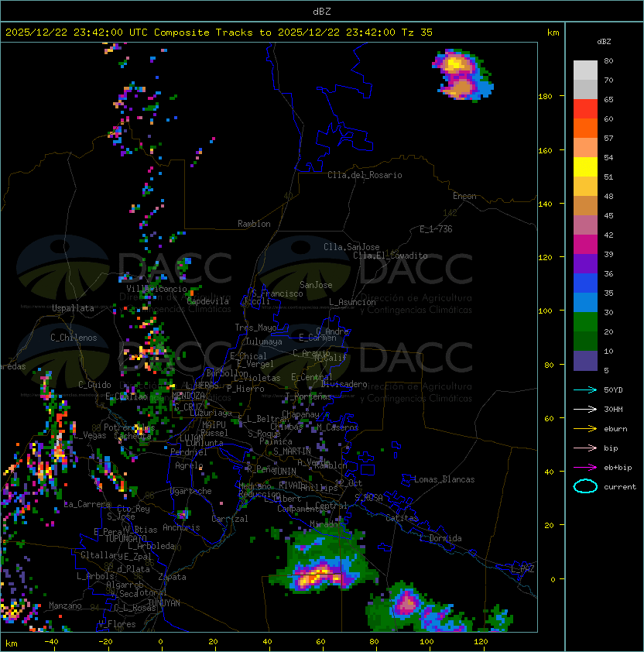Click the 'V_Flores' map label
Screen dimensions: 644x652
117,624
